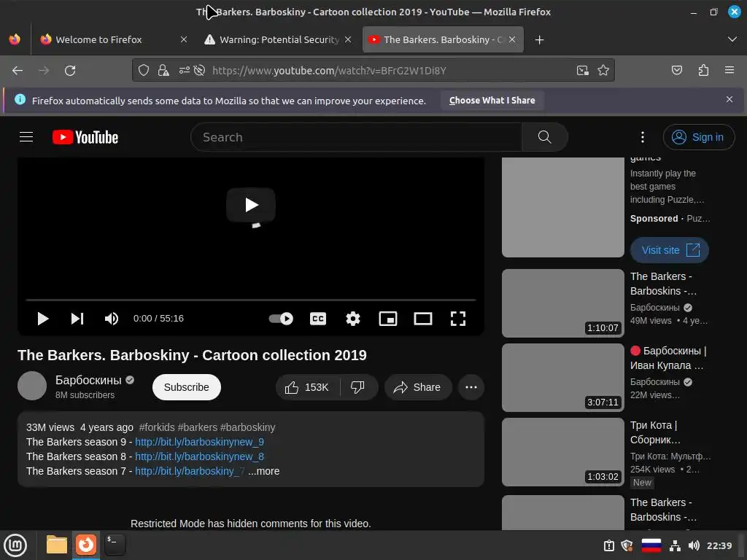This screenshot has height=560, width=747.
Task: Go back one page
Action: coord(18,71)
